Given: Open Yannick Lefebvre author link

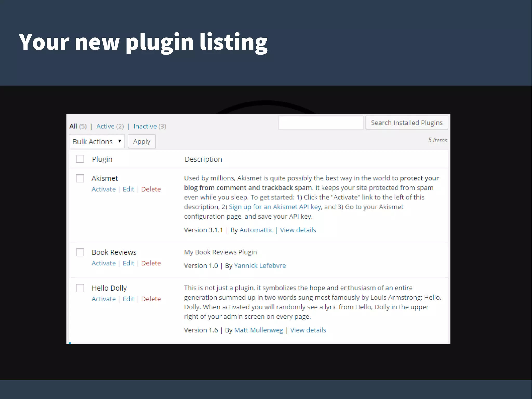Looking at the screenshot, I should point(260,266).
